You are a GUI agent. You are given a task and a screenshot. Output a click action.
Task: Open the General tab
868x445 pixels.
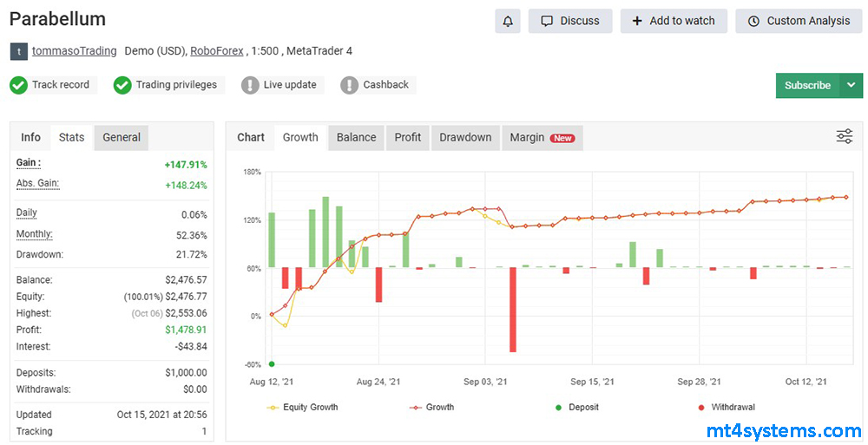[x=122, y=137]
